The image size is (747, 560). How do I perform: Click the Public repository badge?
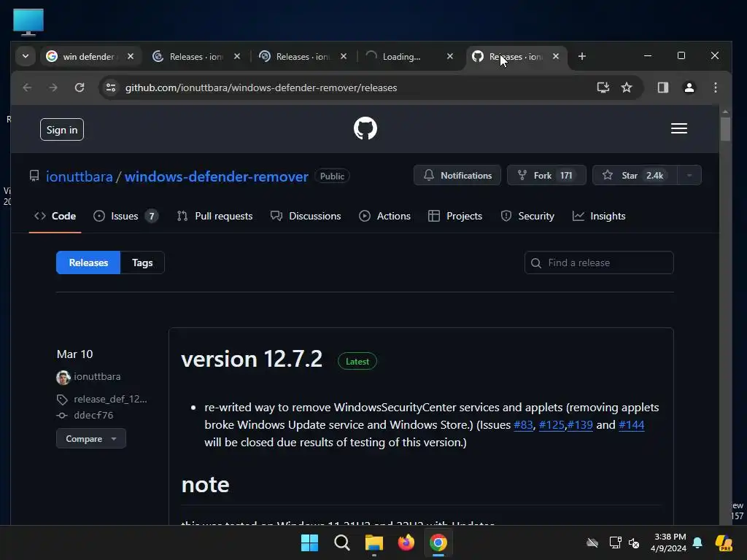coord(332,176)
